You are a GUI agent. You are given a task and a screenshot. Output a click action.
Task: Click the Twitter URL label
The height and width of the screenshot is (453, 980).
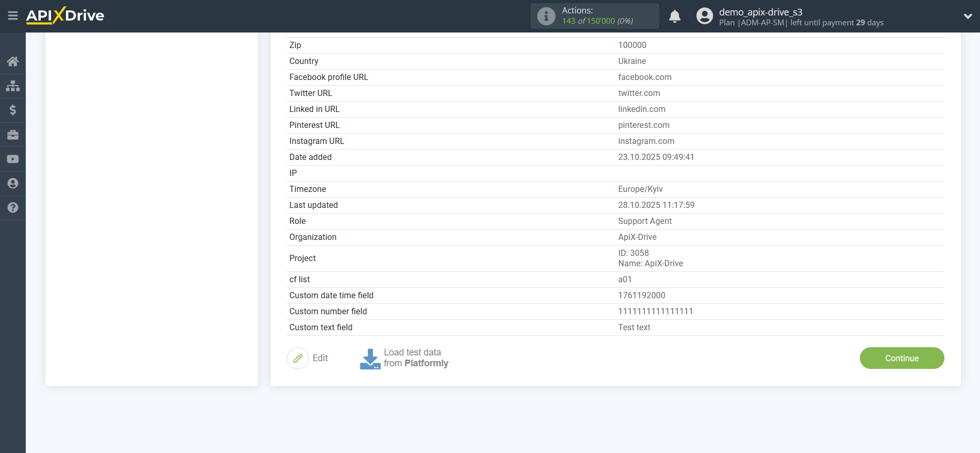pyautogui.click(x=310, y=93)
